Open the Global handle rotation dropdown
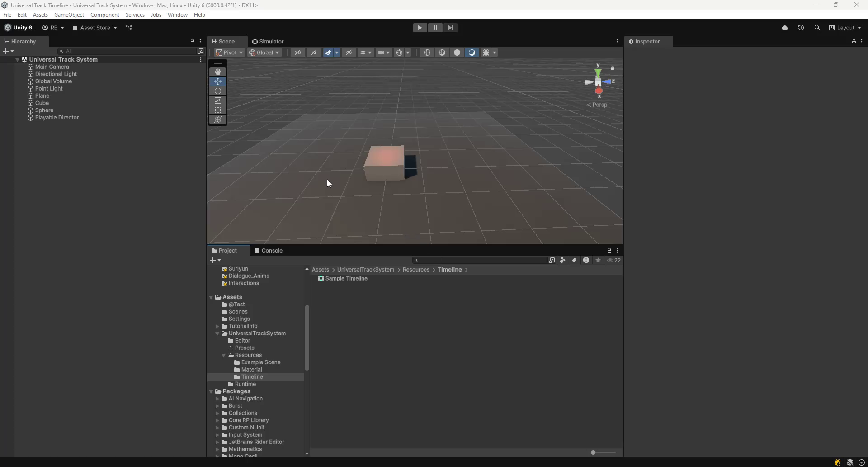Viewport: 868px width, 467px height. point(265,52)
